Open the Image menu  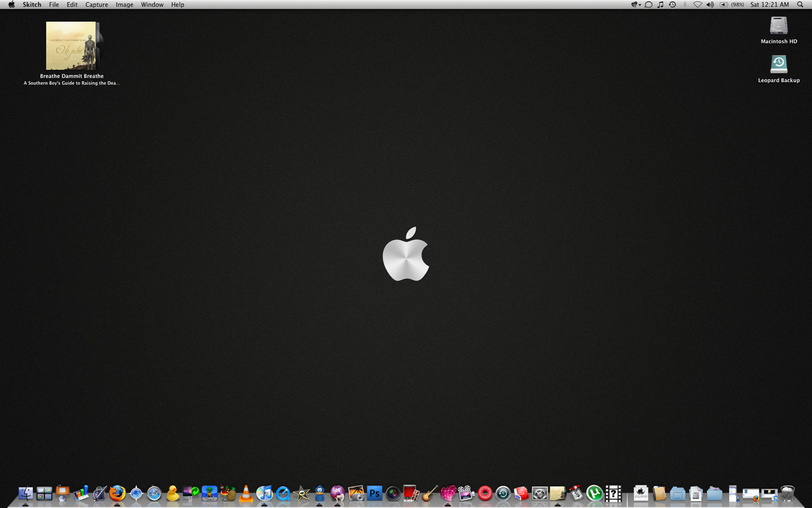pyautogui.click(x=124, y=5)
